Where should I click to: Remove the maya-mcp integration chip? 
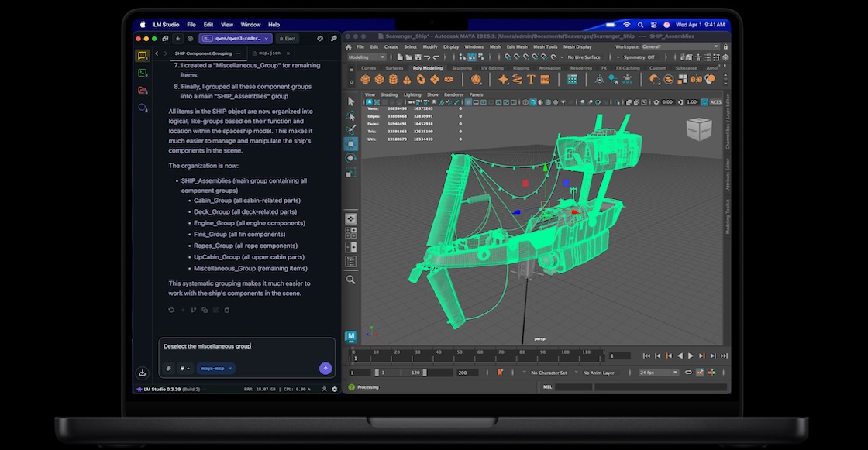click(230, 369)
